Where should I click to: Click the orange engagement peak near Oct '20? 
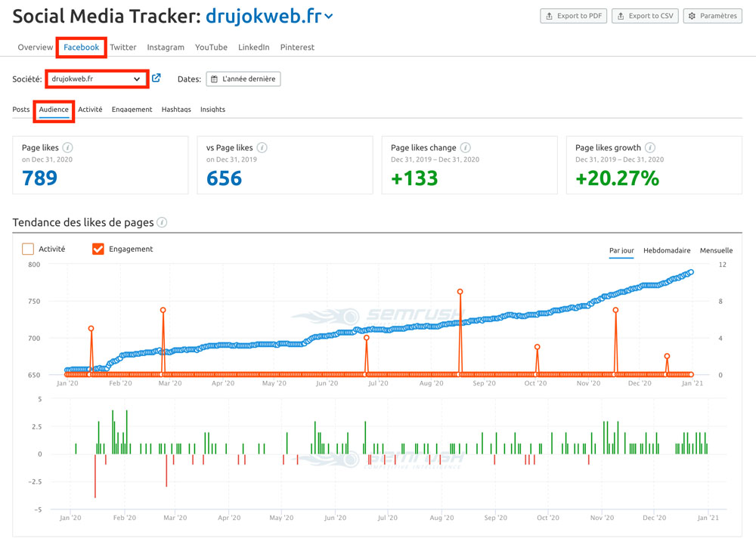537,346
